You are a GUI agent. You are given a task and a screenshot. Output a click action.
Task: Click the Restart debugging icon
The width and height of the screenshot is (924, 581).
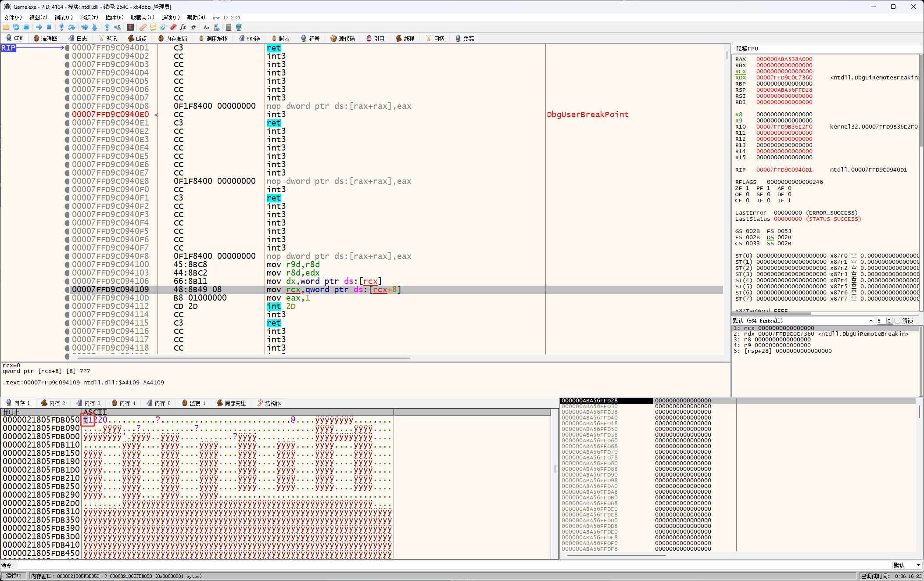[16, 27]
